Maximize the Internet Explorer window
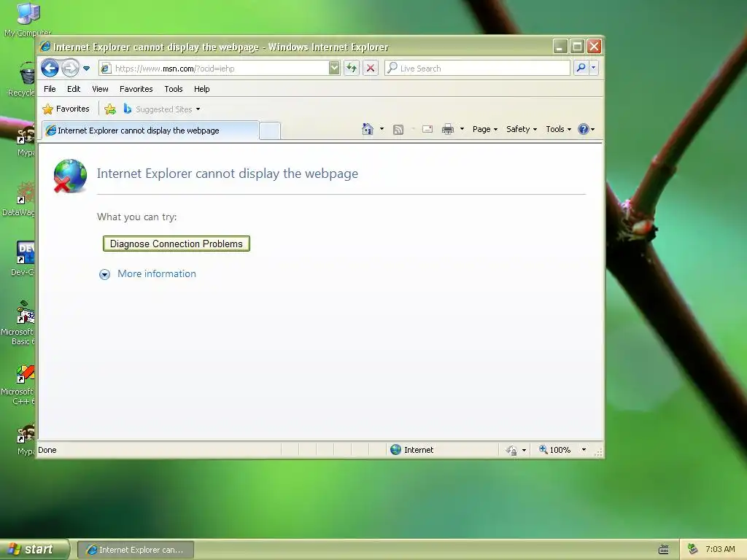Image resolution: width=747 pixels, height=560 pixels. [x=577, y=47]
